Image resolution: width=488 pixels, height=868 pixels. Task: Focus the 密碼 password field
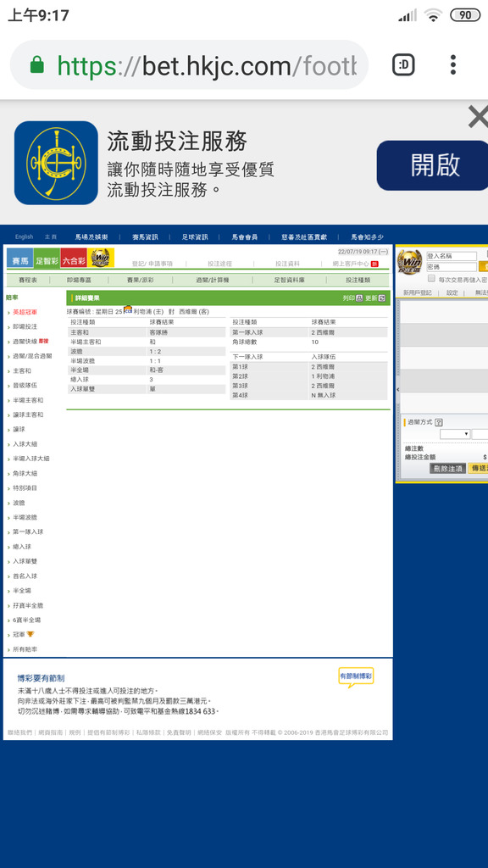(x=452, y=267)
